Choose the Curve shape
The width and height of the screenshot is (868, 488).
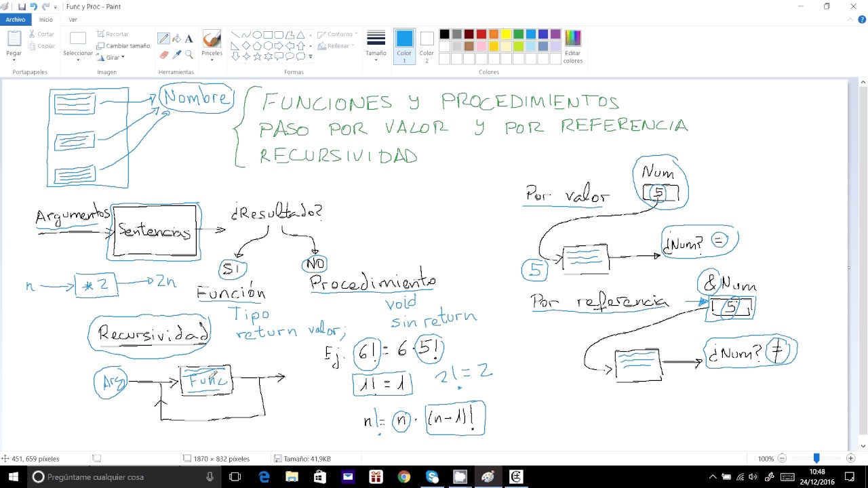[246, 35]
